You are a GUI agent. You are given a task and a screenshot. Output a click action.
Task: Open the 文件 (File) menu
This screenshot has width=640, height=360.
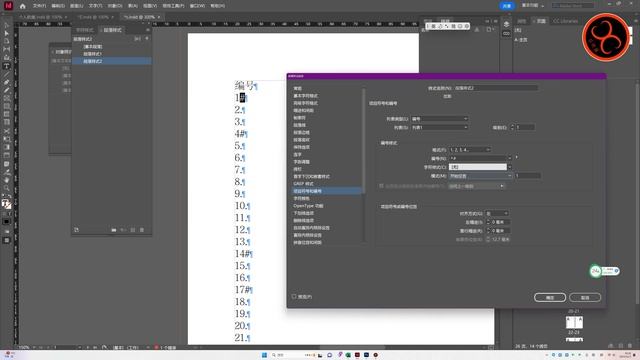click(39, 6)
